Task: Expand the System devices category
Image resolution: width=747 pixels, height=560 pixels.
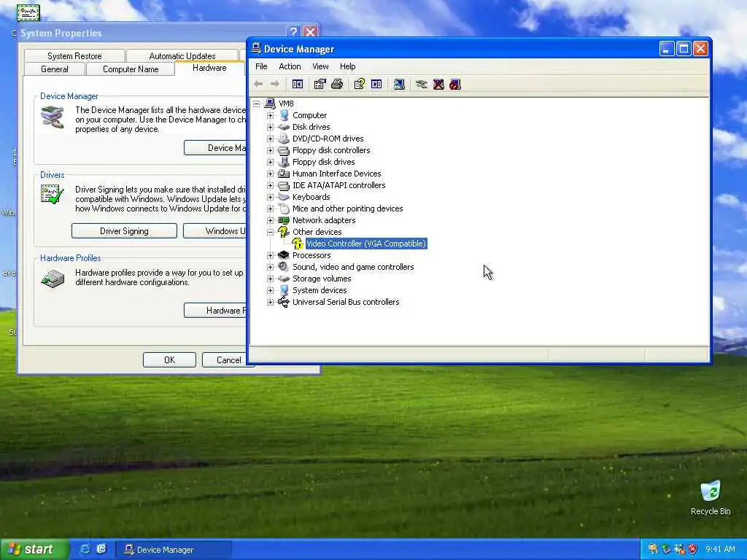Action: coord(270,290)
